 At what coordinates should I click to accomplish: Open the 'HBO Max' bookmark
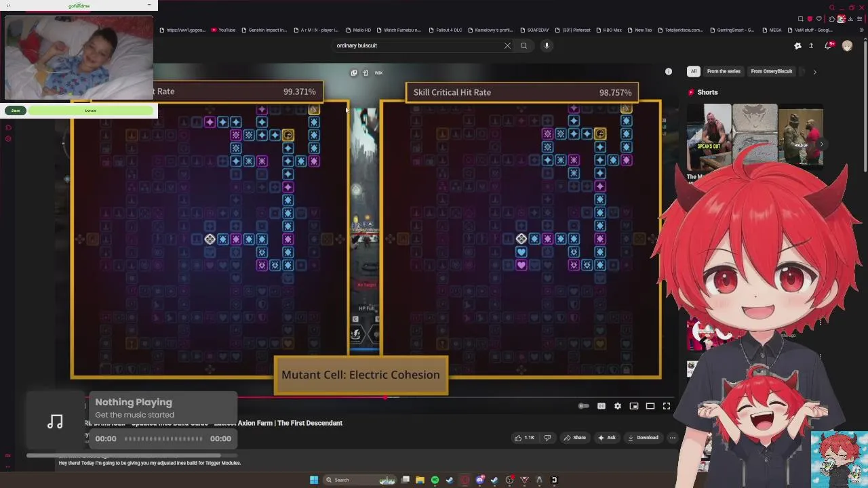608,30
